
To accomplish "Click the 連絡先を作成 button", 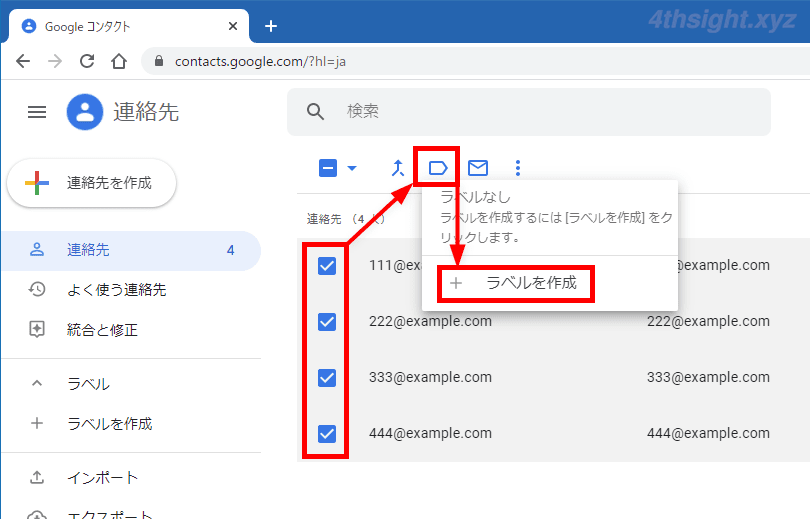I will point(92,183).
